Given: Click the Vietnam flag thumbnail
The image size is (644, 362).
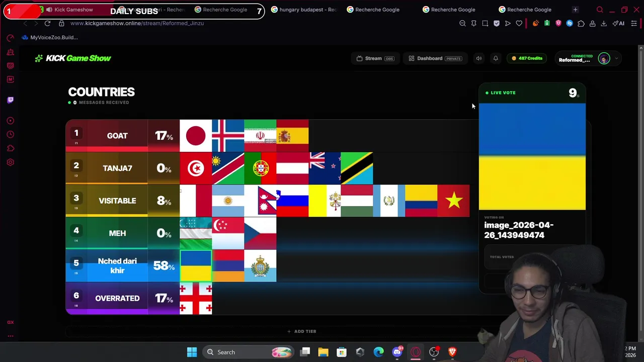Looking at the screenshot, I should (x=453, y=201).
